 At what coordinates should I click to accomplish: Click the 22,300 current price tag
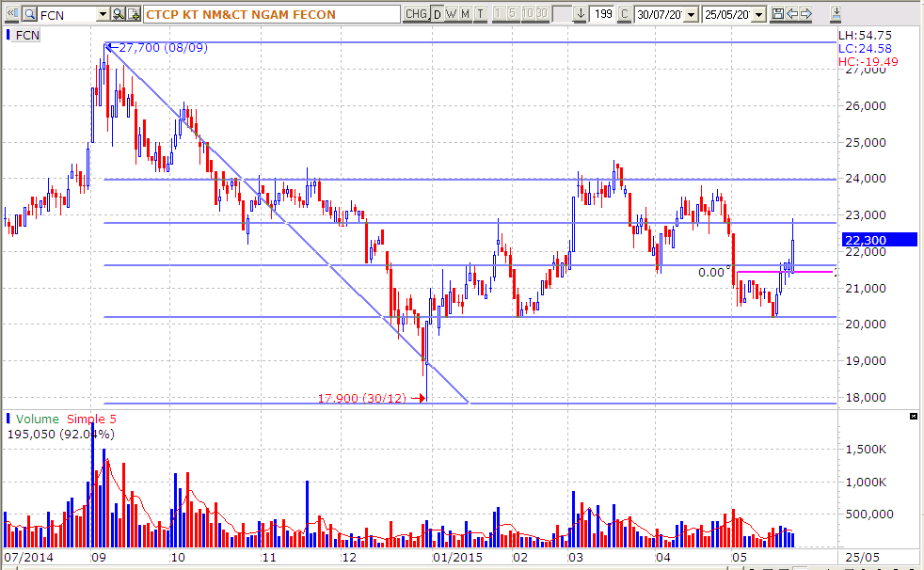[881, 240]
